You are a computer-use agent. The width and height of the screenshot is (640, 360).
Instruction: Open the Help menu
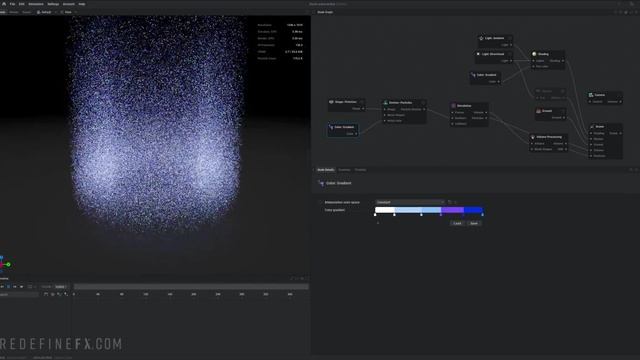point(82,4)
